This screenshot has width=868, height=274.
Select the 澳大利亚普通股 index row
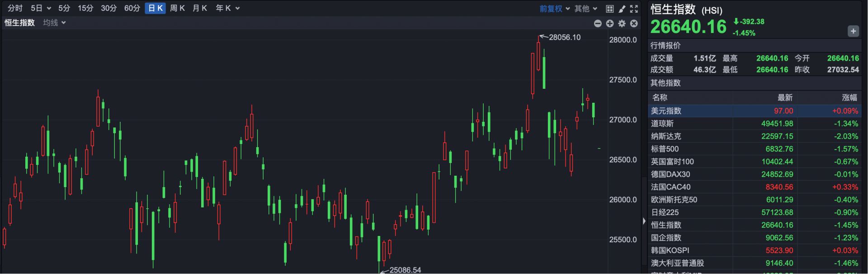pyautogui.click(x=755, y=263)
